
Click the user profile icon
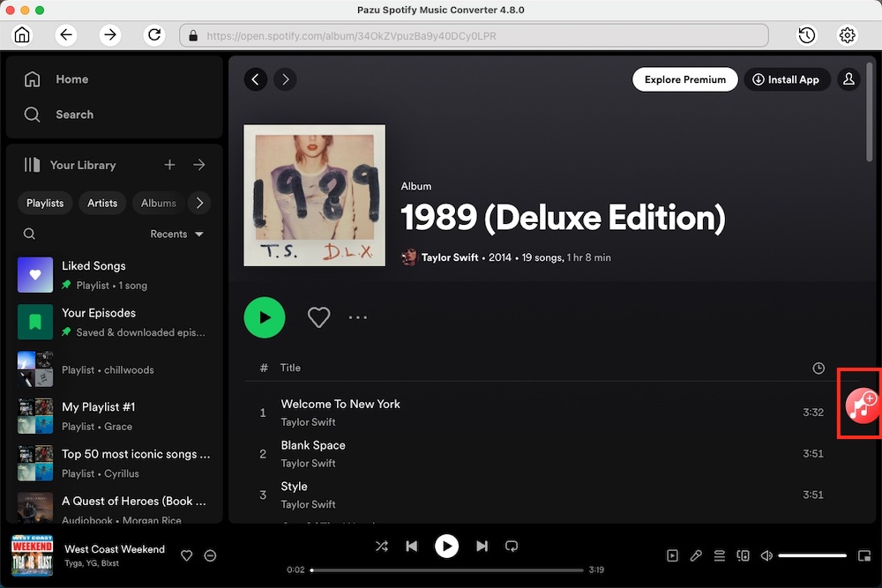point(848,79)
